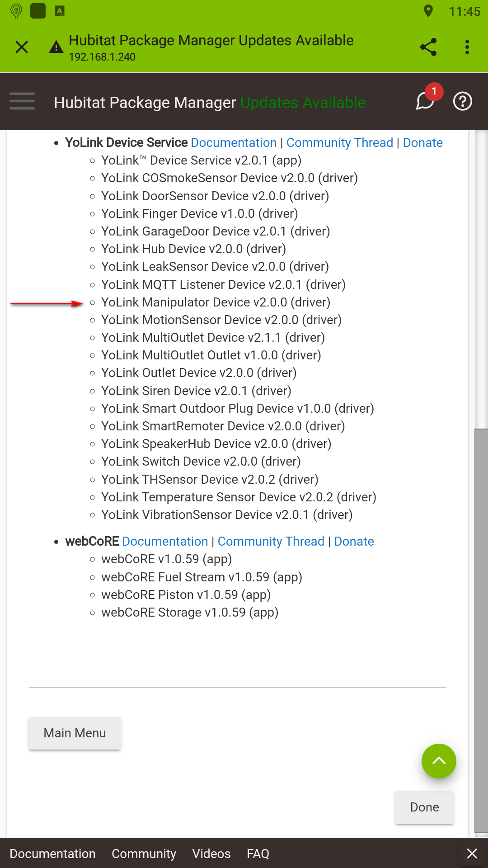Open the webCoRE Community Thread link
Viewport: 488px width, 868px height.
[x=271, y=541]
